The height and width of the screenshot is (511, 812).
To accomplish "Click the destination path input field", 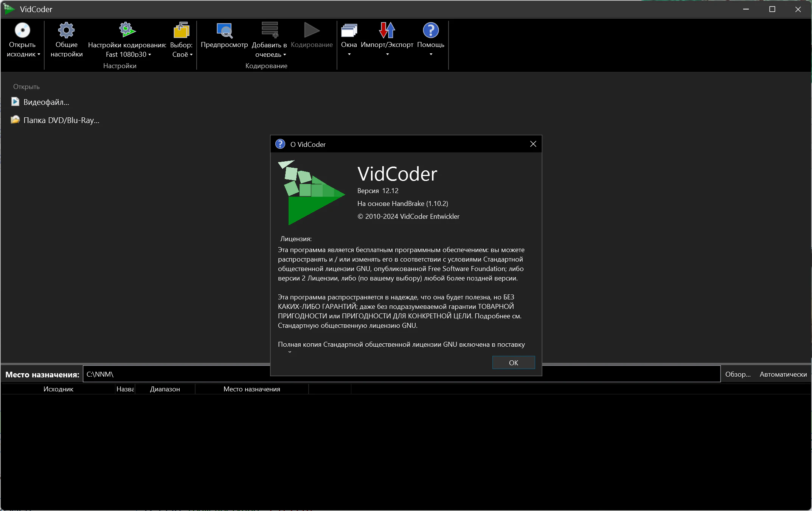I will click(174, 374).
